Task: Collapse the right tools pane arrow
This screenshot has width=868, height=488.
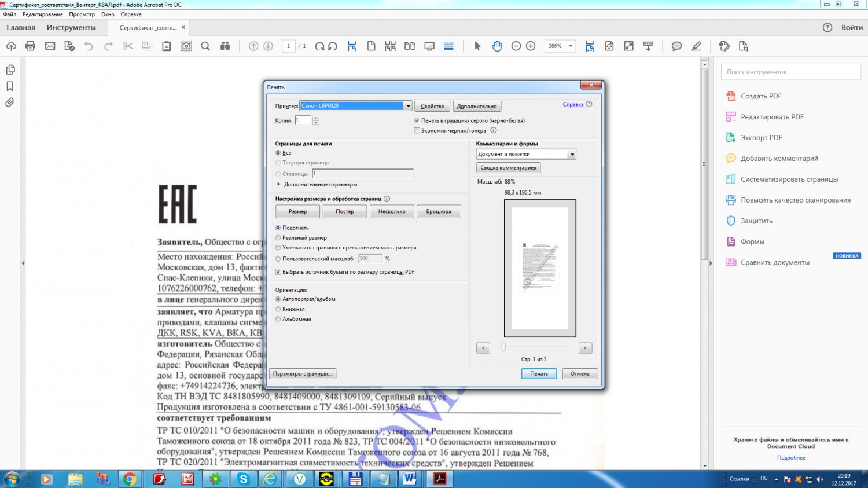Action: click(711, 263)
